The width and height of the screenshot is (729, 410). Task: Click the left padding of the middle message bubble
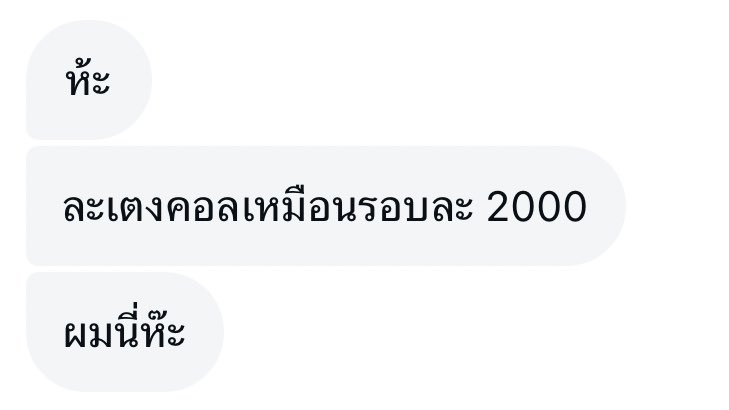pyautogui.click(x=45, y=206)
